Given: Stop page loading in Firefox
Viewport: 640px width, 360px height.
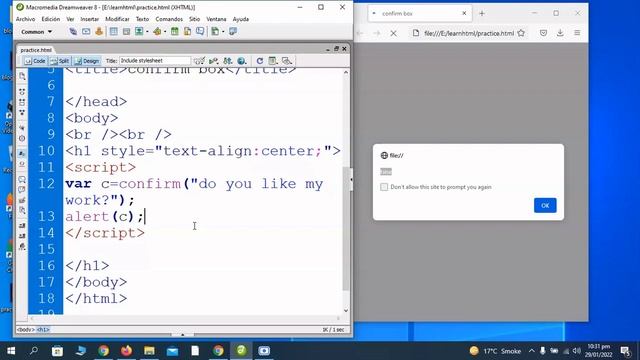Looking at the screenshot, I should 393,33.
